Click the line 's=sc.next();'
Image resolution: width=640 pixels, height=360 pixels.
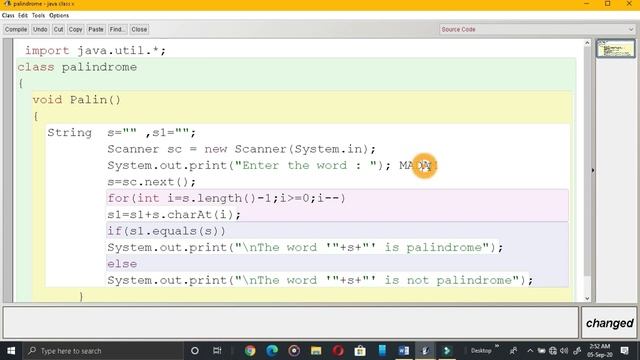tap(151, 182)
